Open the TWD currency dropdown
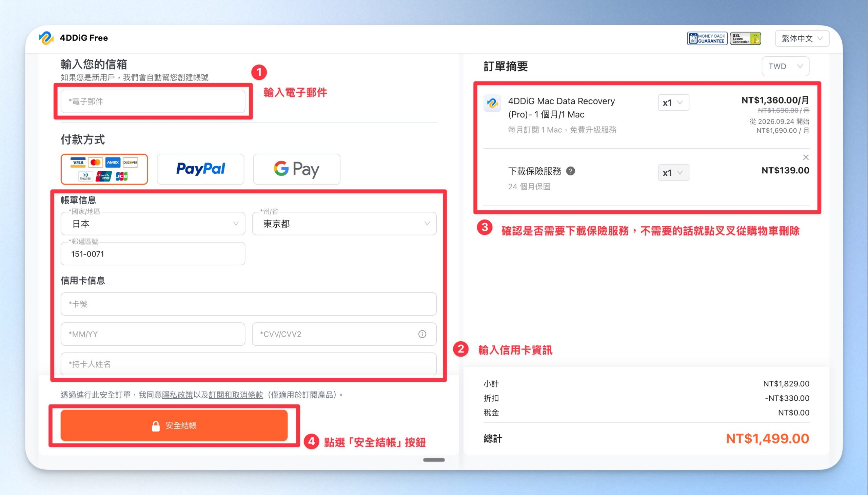The height and width of the screenshot is (495, 868). (785, 66)
